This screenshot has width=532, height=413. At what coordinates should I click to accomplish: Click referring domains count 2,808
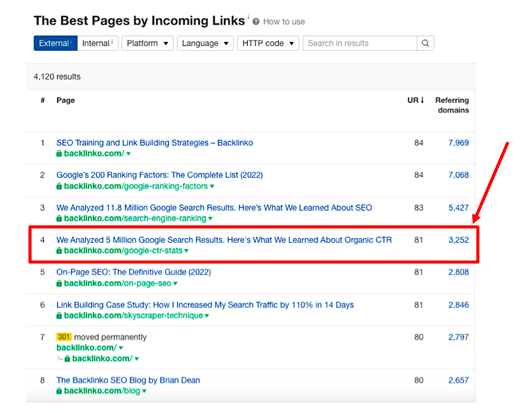click(459, 272)
